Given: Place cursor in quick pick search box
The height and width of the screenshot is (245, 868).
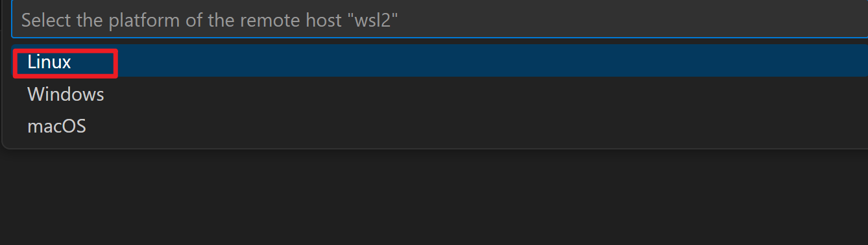Looking at the screenshot, I should (x=440, y=19).
